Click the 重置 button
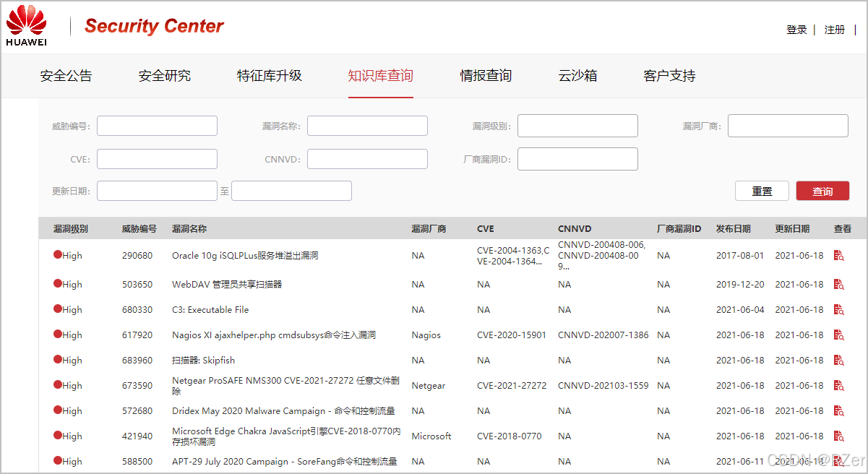 [x=762, y=191]
